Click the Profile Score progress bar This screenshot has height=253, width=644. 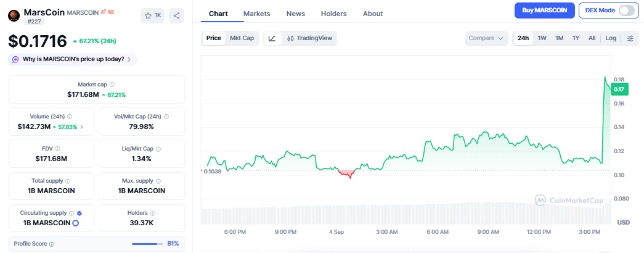point(147,244)
